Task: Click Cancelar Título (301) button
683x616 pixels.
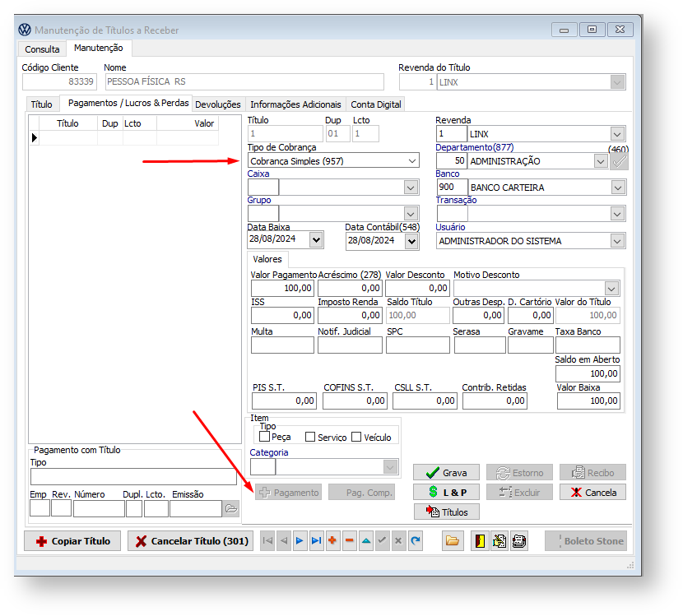Action: point(190,541)
